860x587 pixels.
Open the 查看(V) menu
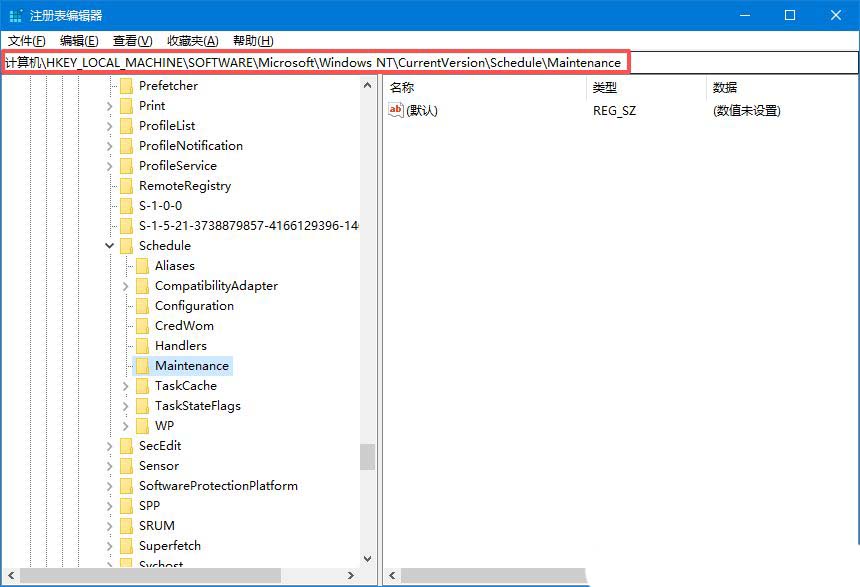click(132, 41)
